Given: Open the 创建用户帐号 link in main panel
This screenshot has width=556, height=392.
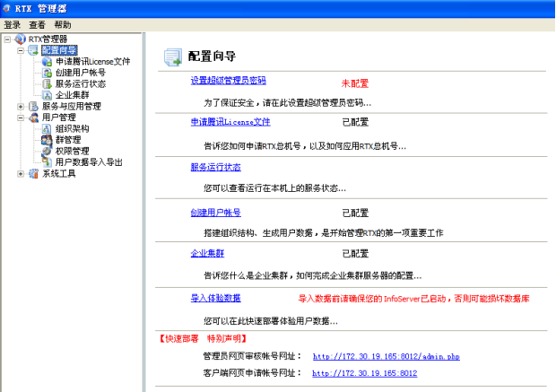Looking at the screenshot, I should point(215,213).
